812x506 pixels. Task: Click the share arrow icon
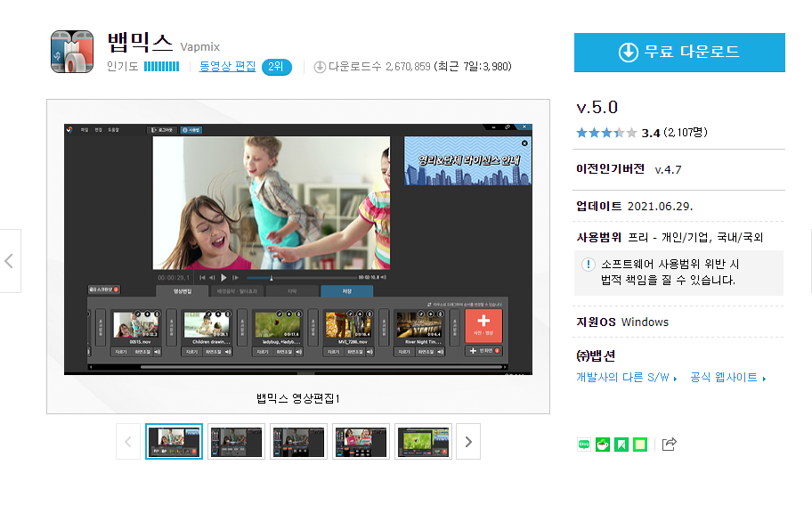coord(669,445)
